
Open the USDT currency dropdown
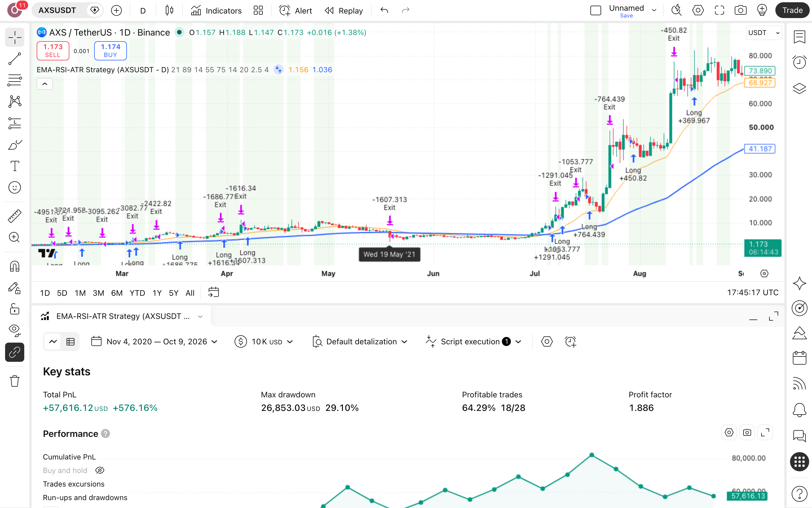click(x=764, y=33)
